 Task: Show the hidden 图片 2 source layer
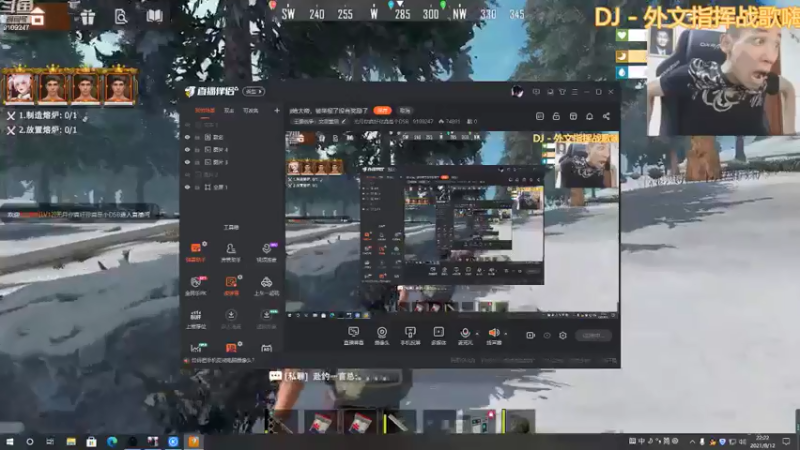point(187,174)
